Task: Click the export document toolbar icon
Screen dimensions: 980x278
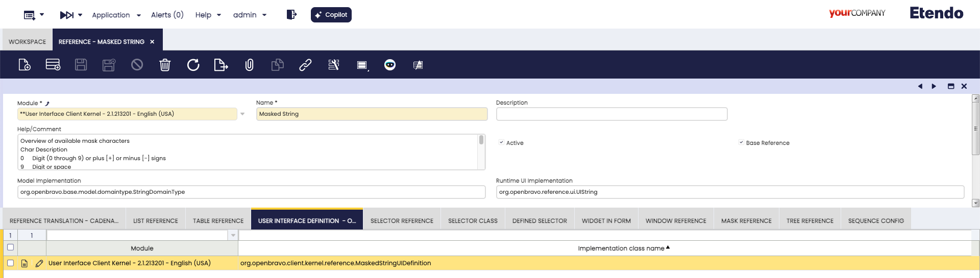Action: [x=220, y=65]
